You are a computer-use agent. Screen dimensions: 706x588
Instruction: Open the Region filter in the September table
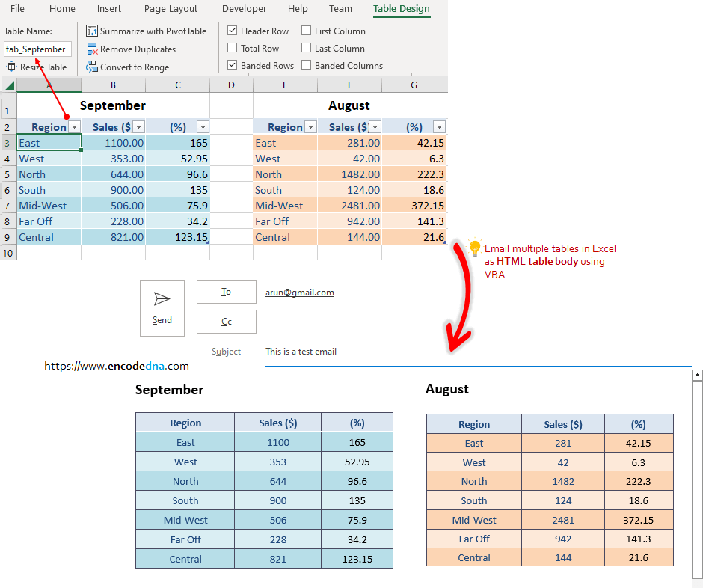tap(74, 126)
